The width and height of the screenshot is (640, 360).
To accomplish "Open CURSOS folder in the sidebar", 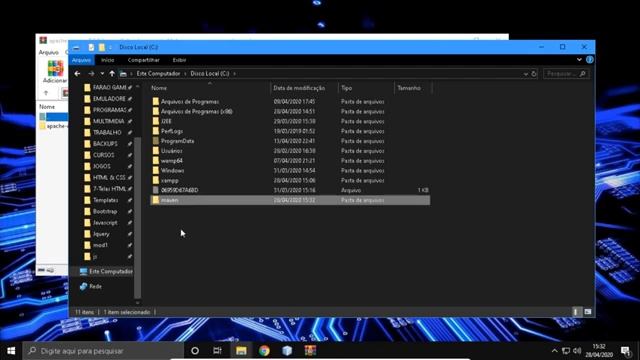I will coord(107,155).
